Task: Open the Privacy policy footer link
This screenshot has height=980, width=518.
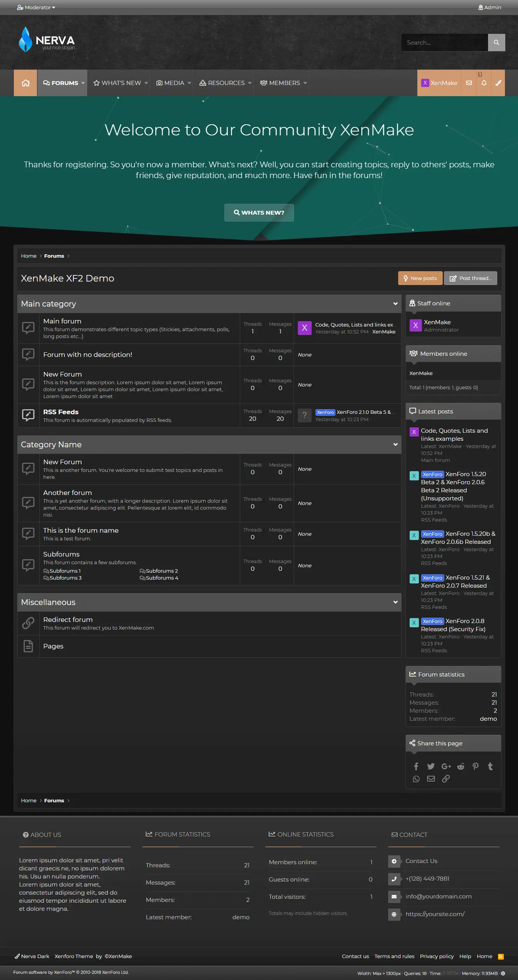Action: pos(437,956)
